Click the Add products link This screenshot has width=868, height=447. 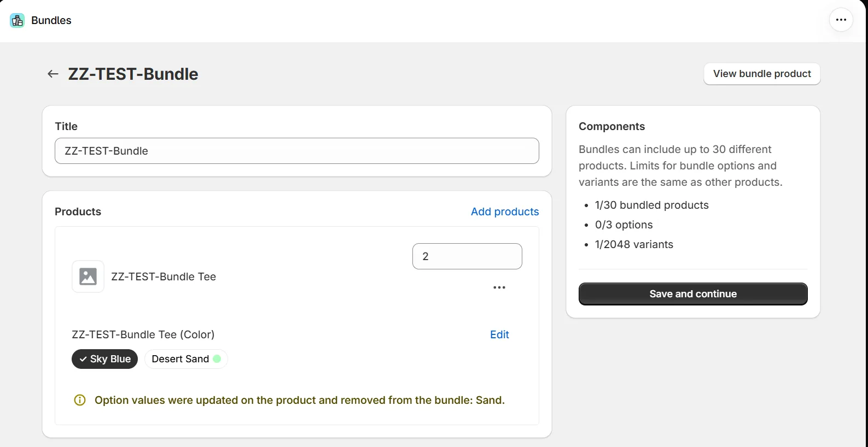[x=505, y=211]
